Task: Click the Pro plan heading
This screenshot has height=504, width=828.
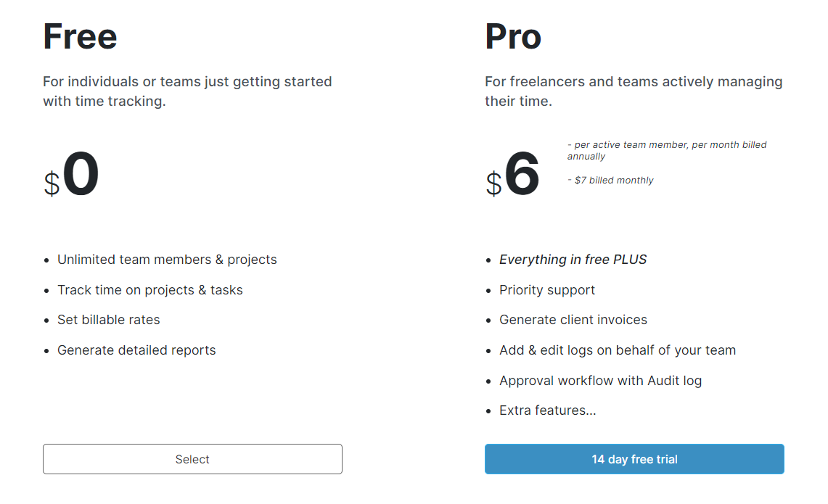Action: [x=513, y=37]
